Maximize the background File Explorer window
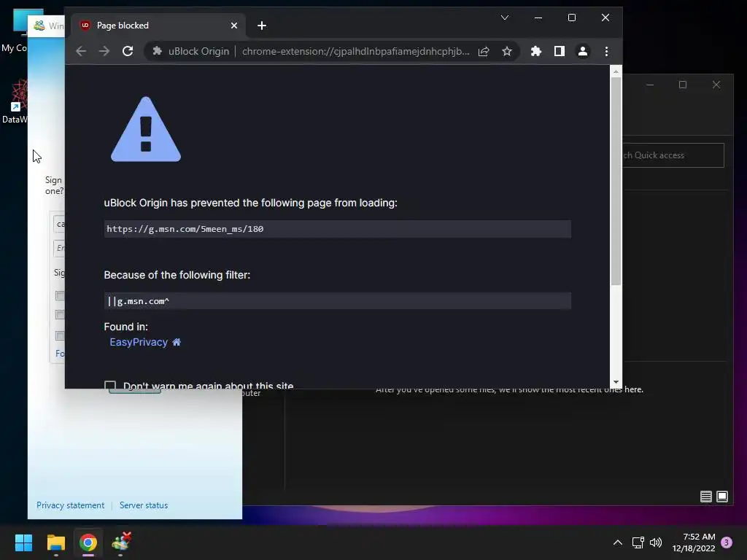This screenshot has height=560, width=747. click(683, 85)
